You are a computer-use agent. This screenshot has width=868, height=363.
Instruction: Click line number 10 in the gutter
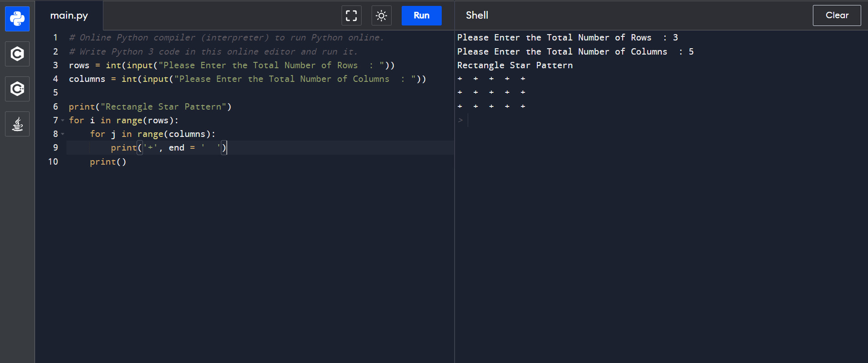click(53, 161)
